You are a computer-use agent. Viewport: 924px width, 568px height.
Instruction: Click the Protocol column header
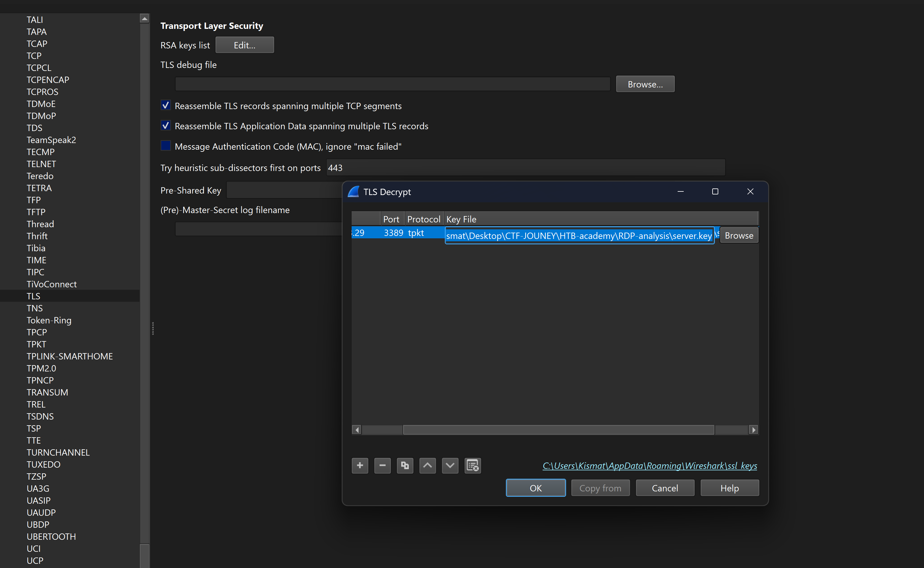pyautogui.click(x=424, y=219)
